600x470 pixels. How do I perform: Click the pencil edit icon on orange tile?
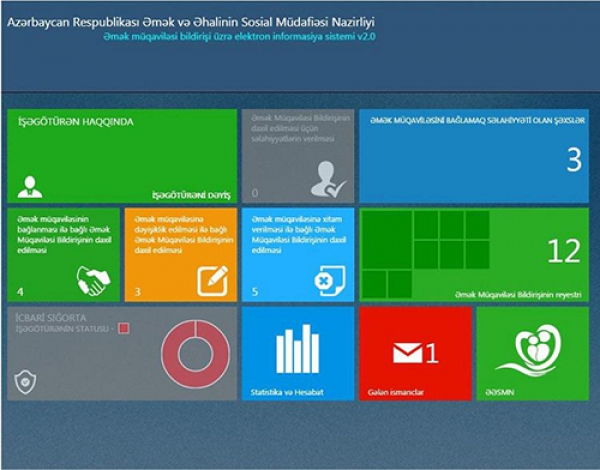point(212,280)
